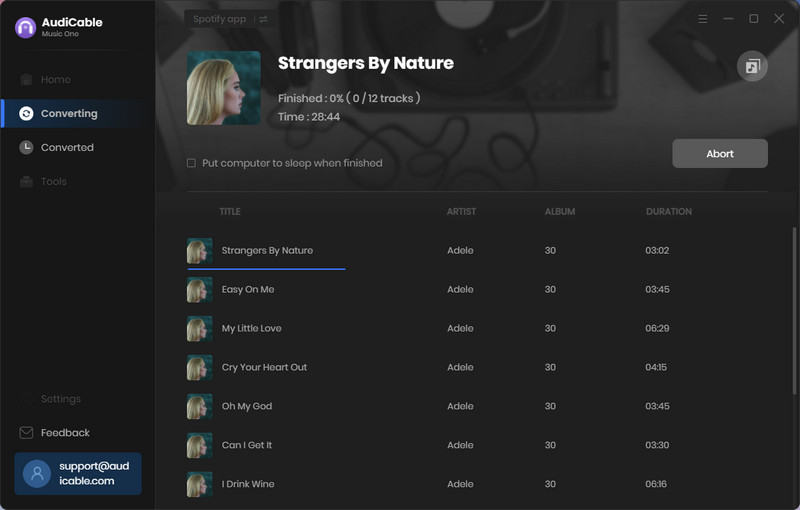The width and height of the screenshot is (800, 510).
Task: Click the AudiCable logo icon
Action: point(26,27)
